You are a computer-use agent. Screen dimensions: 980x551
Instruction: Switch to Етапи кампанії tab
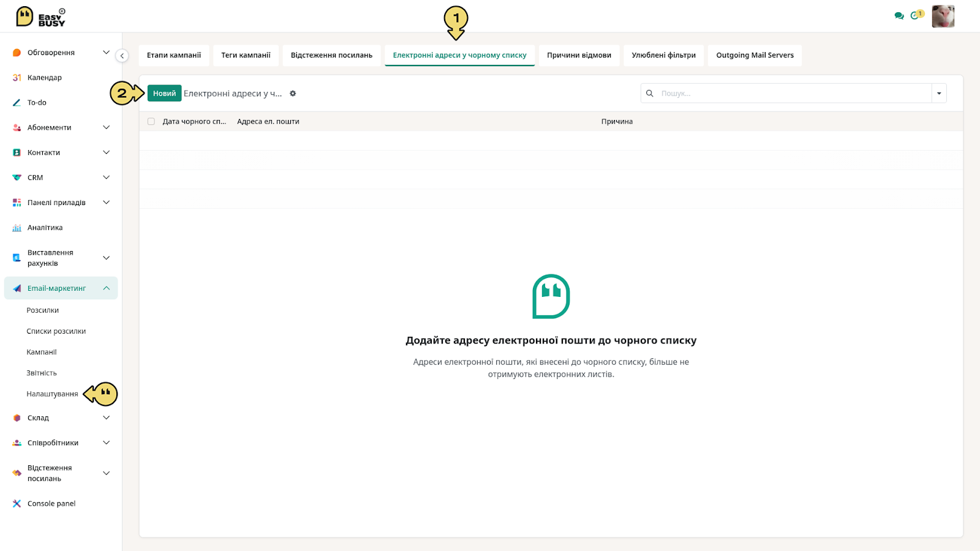pyautogui.click(x=174, y=55)
